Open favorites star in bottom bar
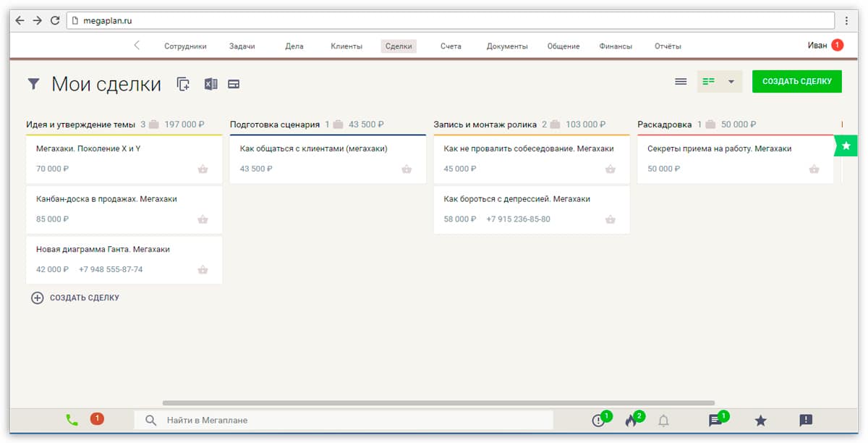Image resolution: width=868 pixels, height=443 pixels. click(x=760, y=421)
